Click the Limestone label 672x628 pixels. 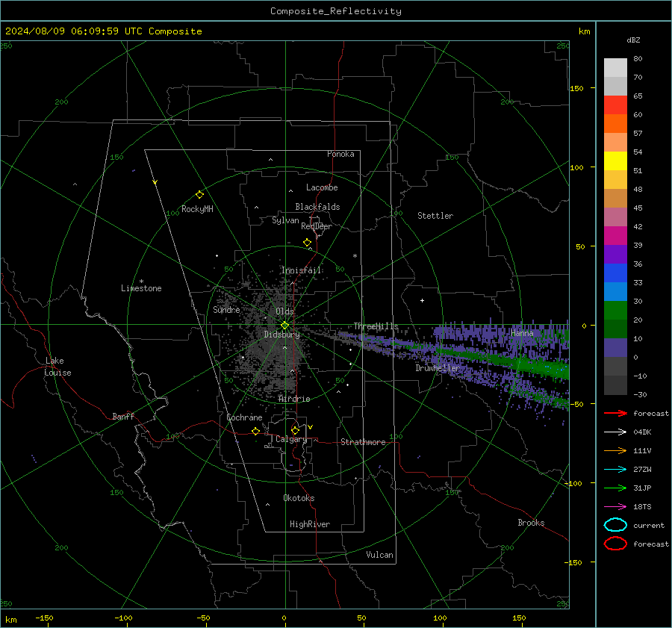pos(141,288)
